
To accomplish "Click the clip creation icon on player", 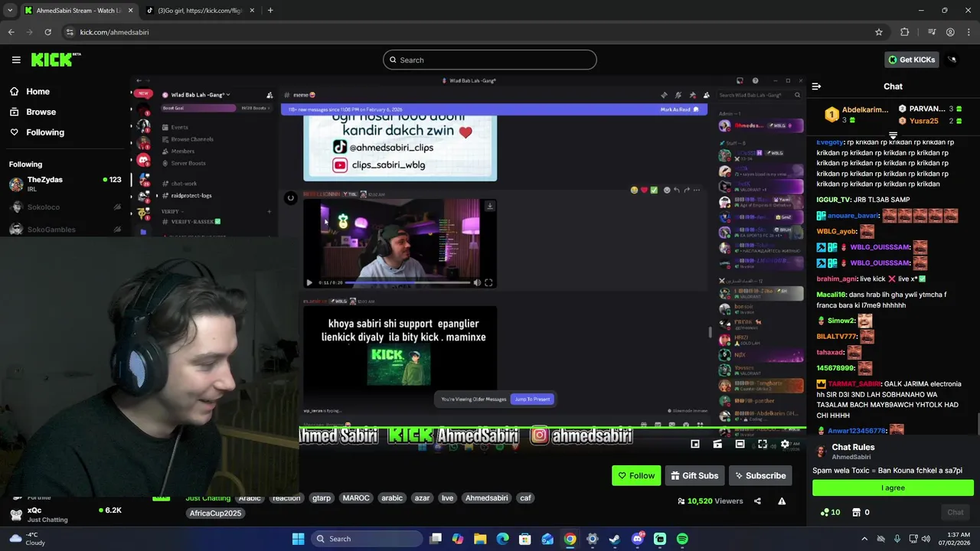I will click(x=717, y=444).
